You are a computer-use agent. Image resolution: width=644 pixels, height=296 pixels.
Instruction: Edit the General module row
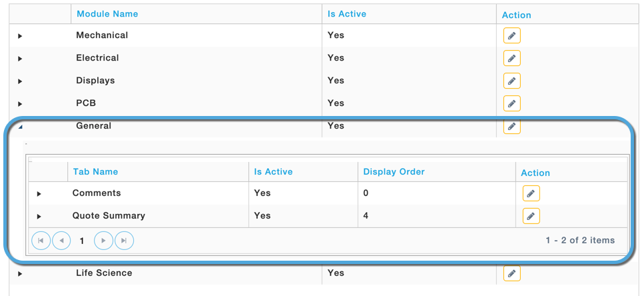[511, 126]
